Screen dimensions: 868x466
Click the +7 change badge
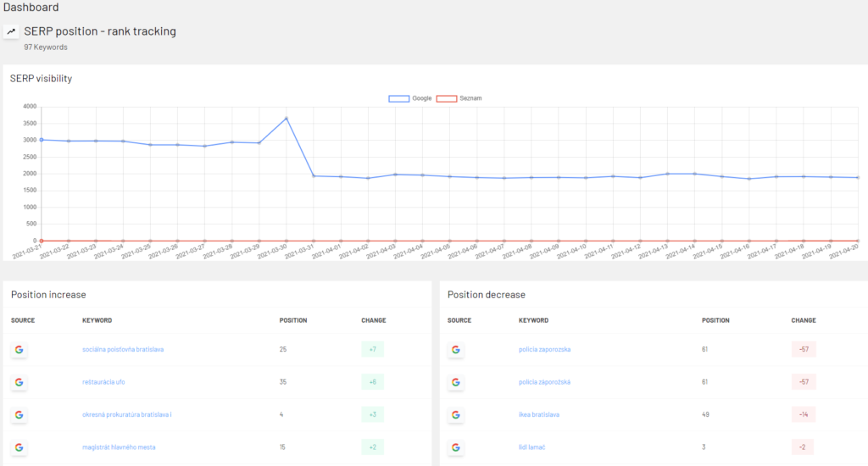(373, 349)
